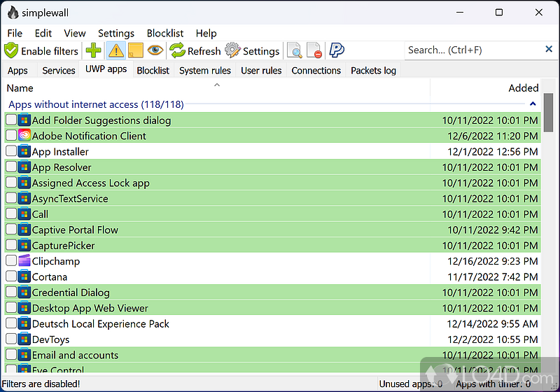Check the Cortana checkbox
This screenshot has width=560, height=392.
point(11,276)
